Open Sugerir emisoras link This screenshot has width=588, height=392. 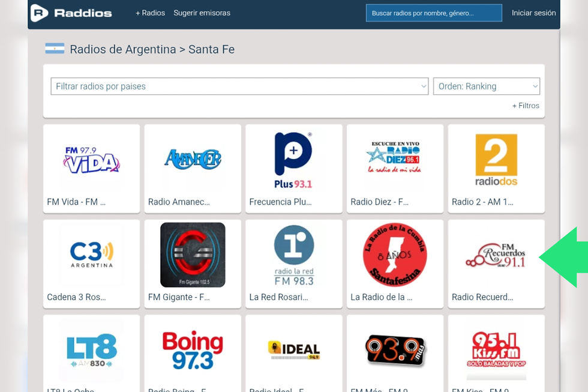202,13
